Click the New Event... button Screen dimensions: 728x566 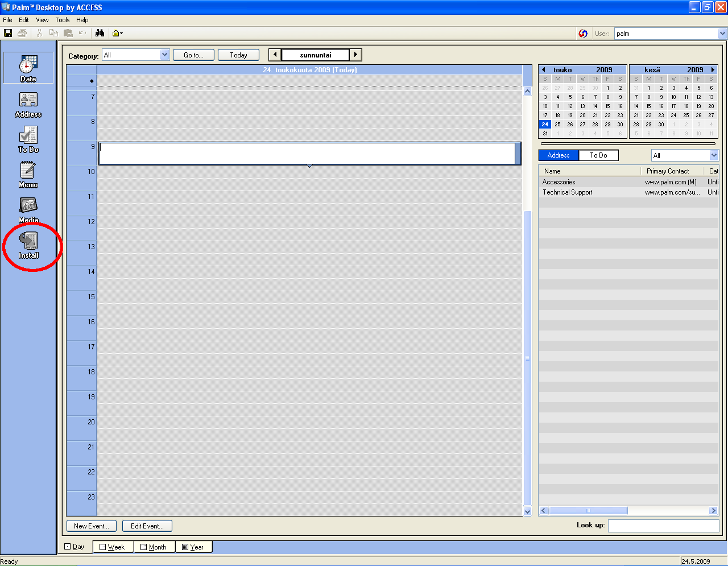[92, 526]
